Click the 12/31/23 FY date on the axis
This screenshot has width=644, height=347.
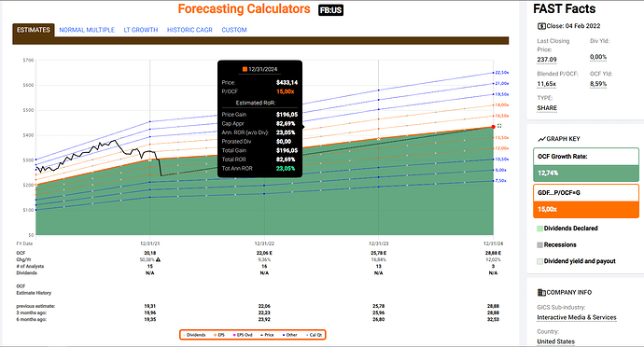(x=378, y=243)
